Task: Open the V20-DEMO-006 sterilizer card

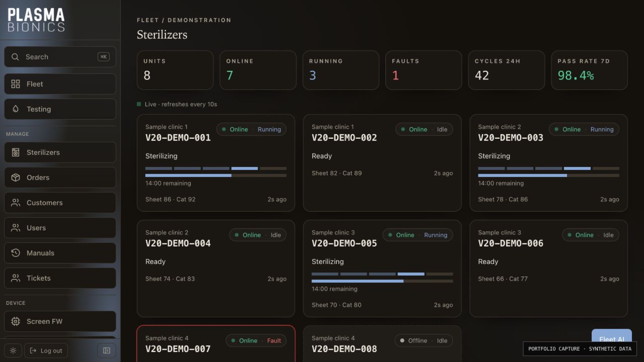Action: pyautogui.click(x=548, y=268)
